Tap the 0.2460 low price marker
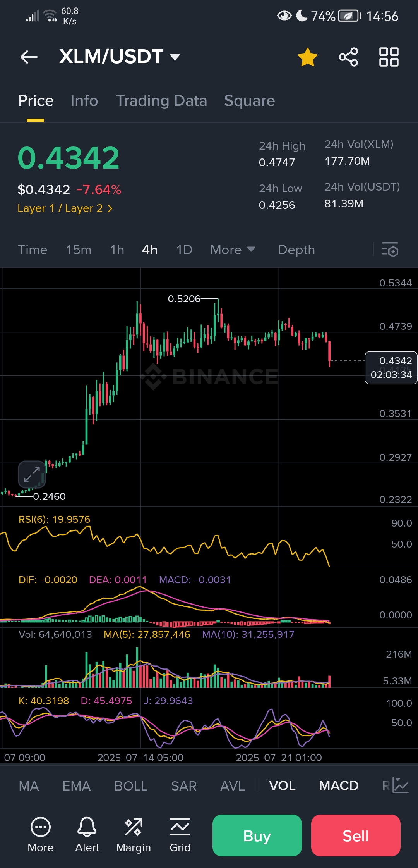The image size is (418, 868). tap(49, 496)
